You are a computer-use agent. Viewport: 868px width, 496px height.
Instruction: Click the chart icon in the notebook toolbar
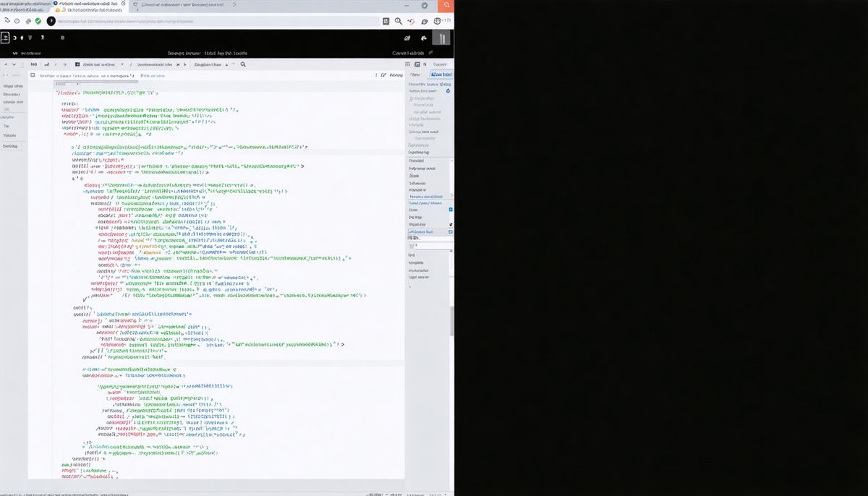pos(47,65)
